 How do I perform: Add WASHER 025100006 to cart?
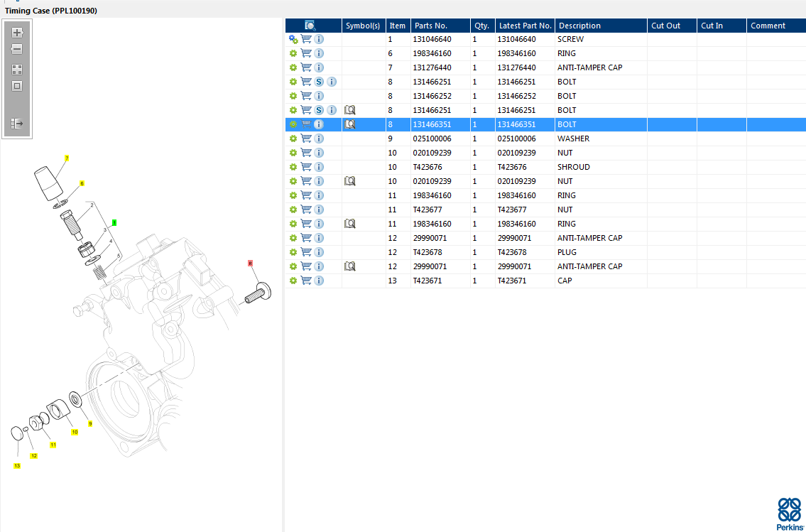pyautogui.click(x=306, y=139)
